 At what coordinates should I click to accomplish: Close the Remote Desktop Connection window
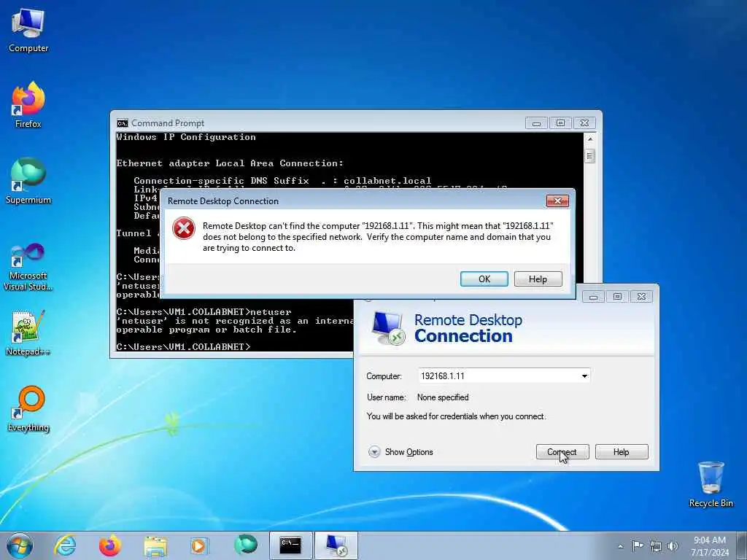pyautogui.click(x=641, y=297)
